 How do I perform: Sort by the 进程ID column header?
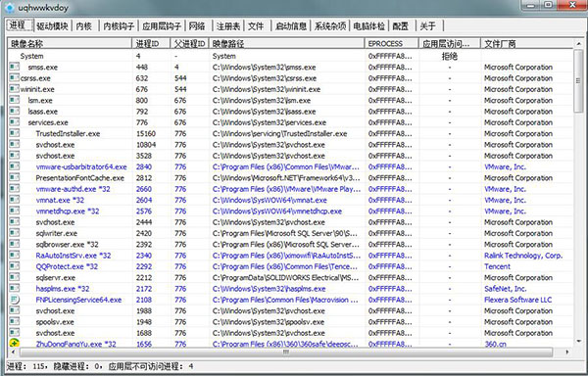152,43
